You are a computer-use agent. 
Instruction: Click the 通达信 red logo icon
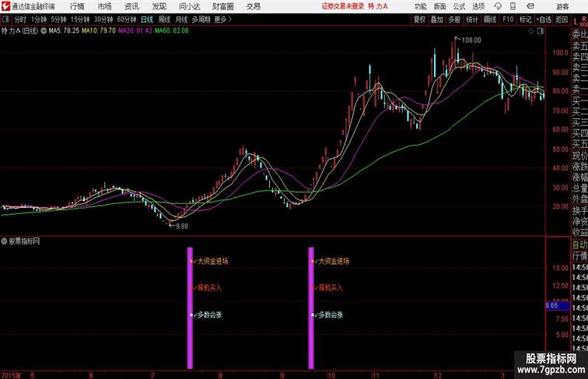(x=5, y=6)
